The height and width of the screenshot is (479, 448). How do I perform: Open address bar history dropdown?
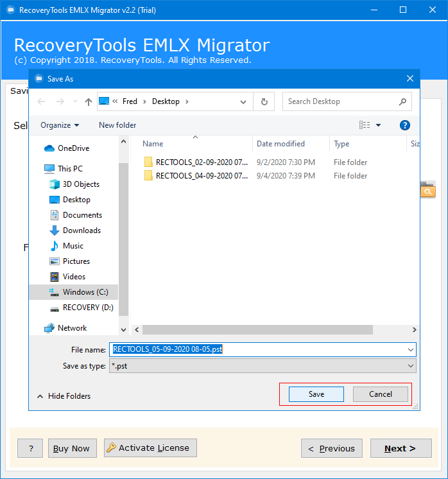click(x=243, y=101)
